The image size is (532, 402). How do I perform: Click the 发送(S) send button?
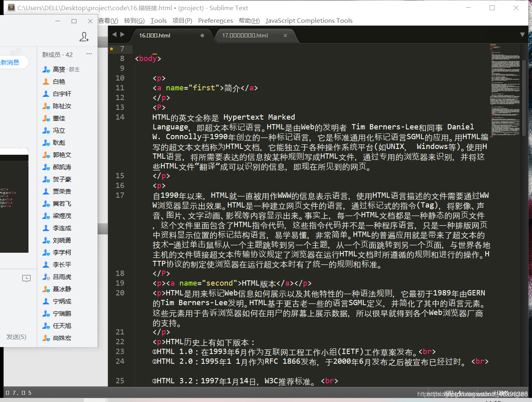(16, 337)
